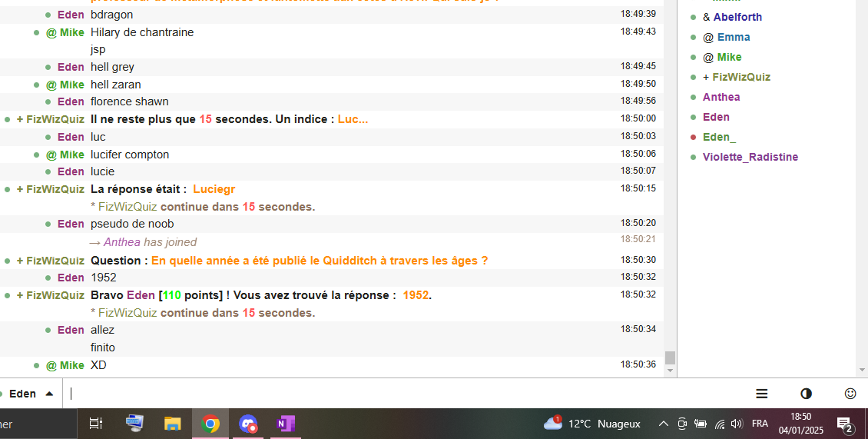Click the orange answer 'Luciegr'

(214, 189)
